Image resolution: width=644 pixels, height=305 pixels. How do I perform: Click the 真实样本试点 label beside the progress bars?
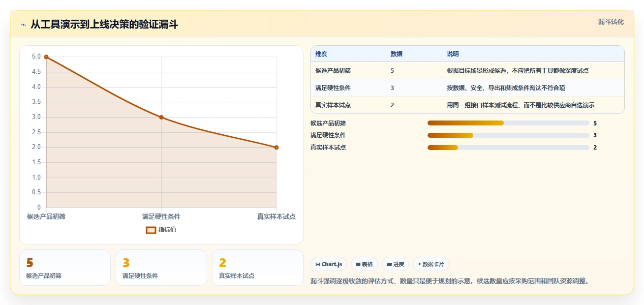point(328,148)
